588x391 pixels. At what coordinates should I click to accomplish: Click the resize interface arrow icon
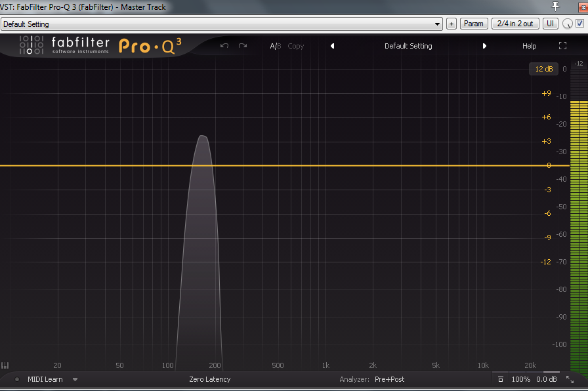570,379
